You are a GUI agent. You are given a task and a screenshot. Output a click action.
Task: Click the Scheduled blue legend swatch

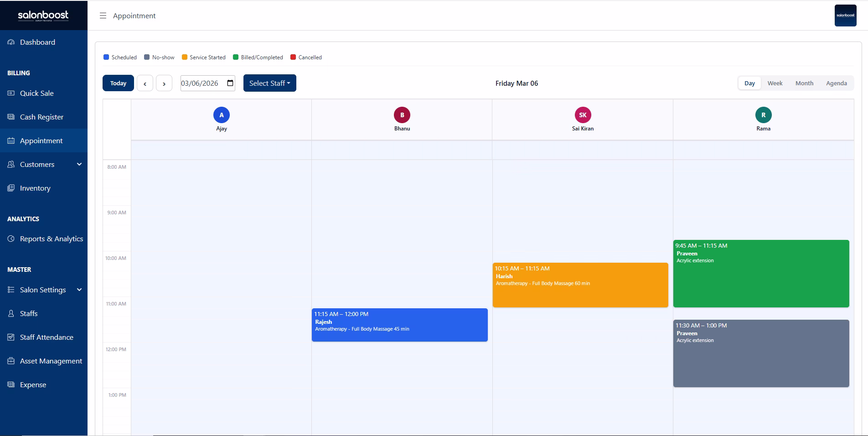pos(106,57)
